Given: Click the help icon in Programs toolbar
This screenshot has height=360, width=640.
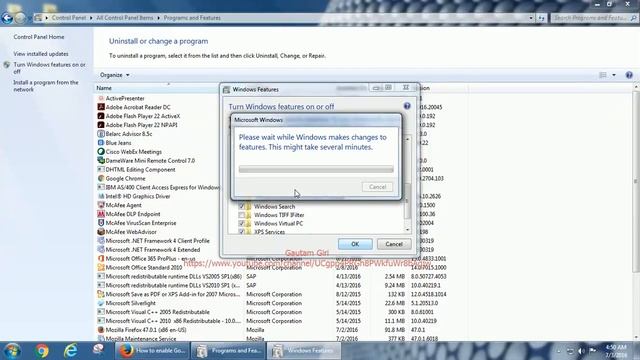Looking at the screenshot, I should (629, 75).
